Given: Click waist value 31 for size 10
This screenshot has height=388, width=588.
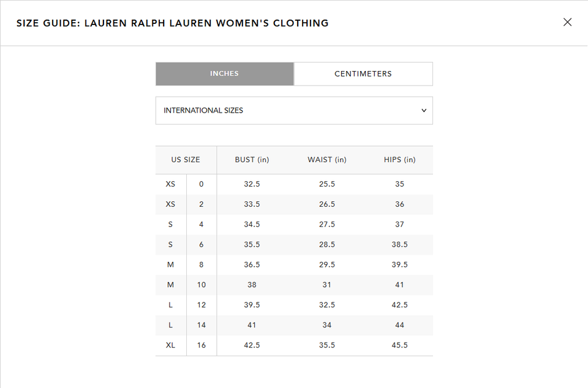Looking at the screenshot, I should [326, 285].
